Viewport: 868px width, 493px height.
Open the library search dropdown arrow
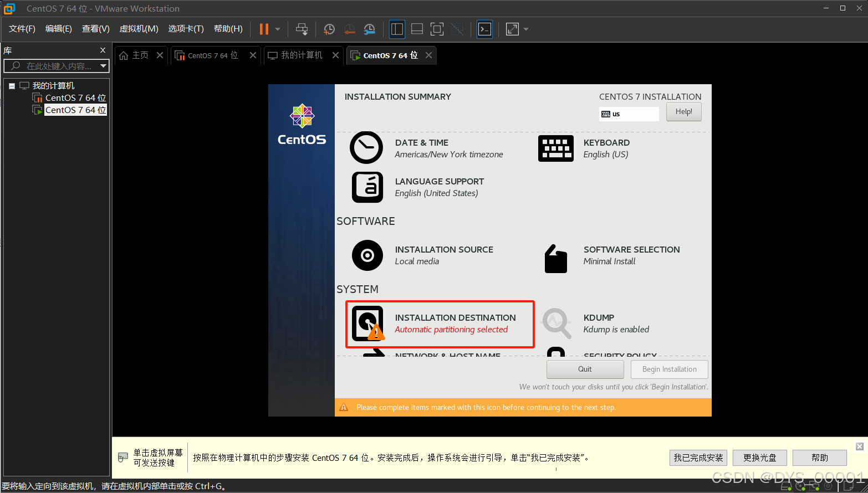tap(103, 66)
